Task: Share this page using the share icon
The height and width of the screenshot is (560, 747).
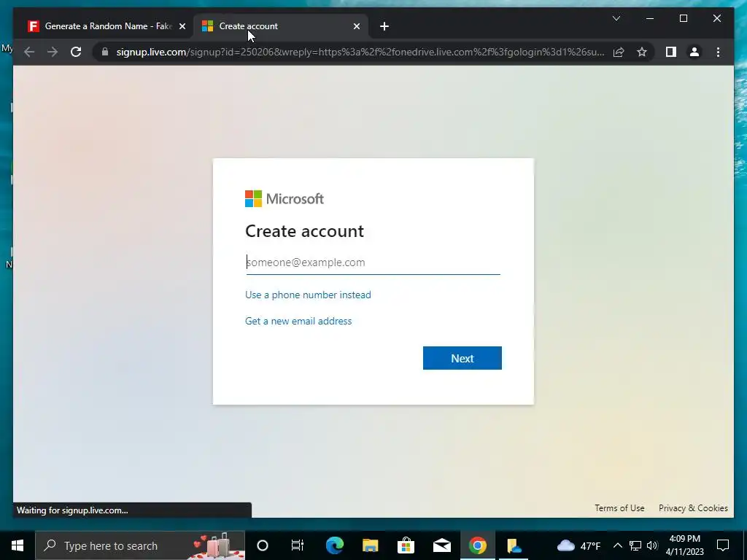Action: point(619,52)
